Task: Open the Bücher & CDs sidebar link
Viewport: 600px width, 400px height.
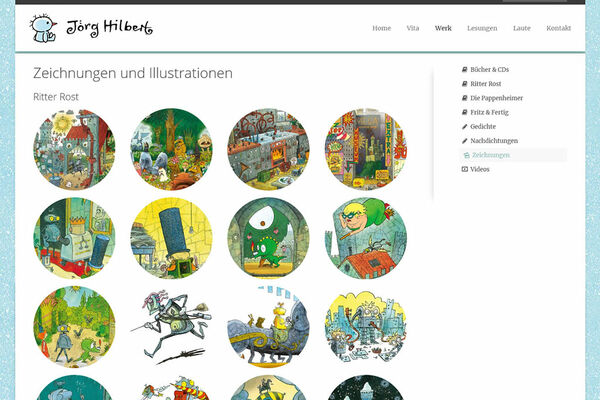Action: coord(489,70)
